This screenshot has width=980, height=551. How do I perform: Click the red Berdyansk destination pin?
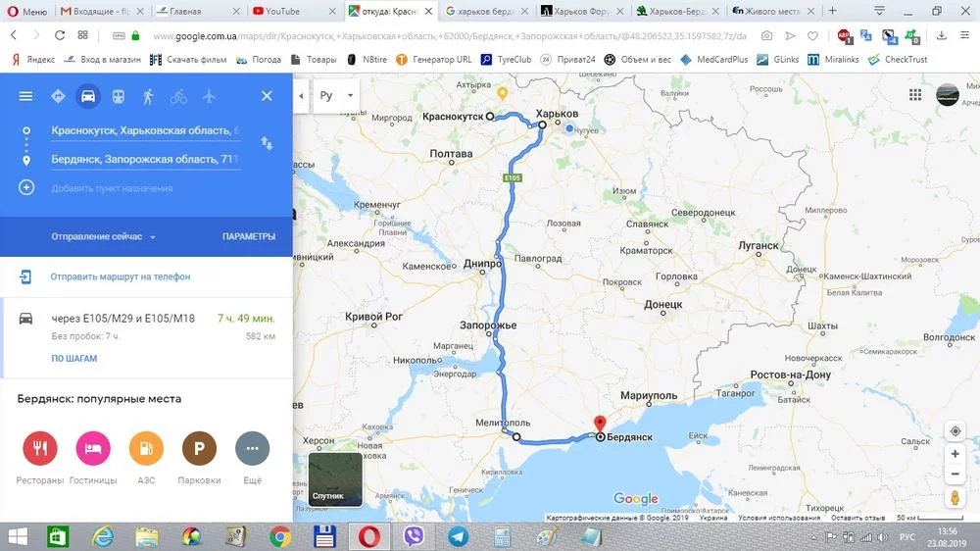coord(600,425)
